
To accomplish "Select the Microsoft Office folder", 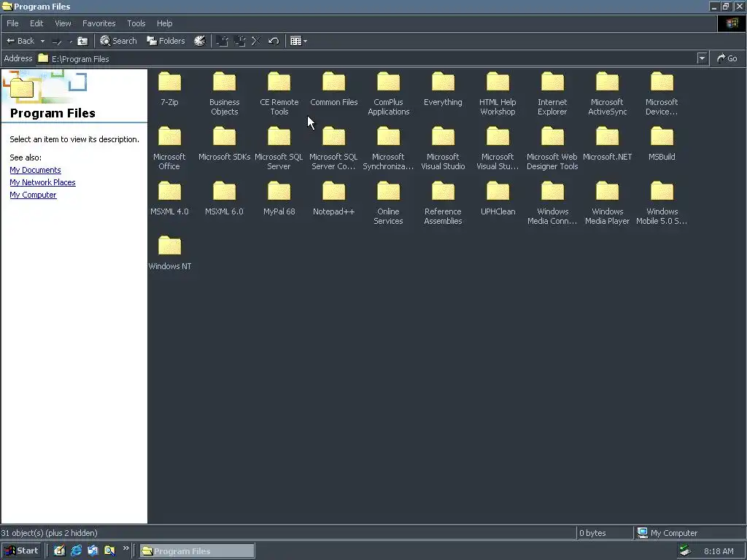I will coord(169,149).
